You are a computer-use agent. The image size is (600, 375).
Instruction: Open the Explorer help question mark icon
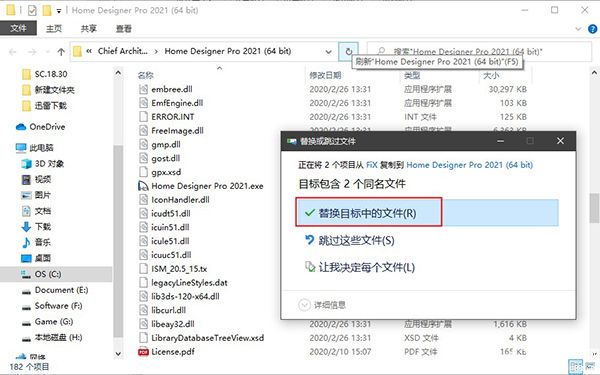click(x=592, y=29)
